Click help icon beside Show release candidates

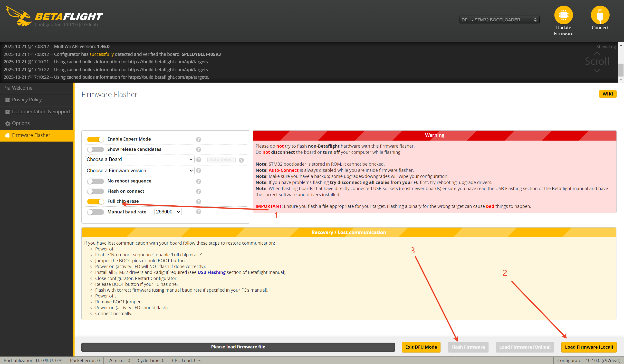(x=199, y=150)
